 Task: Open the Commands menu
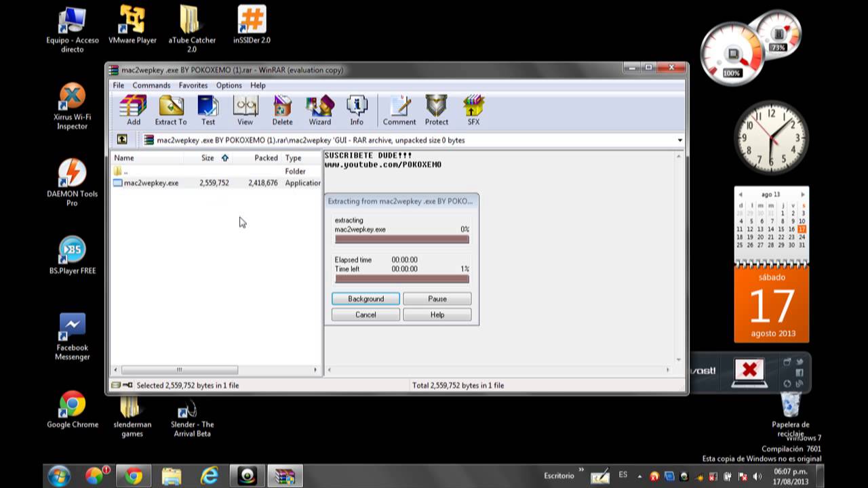point(151,85)
